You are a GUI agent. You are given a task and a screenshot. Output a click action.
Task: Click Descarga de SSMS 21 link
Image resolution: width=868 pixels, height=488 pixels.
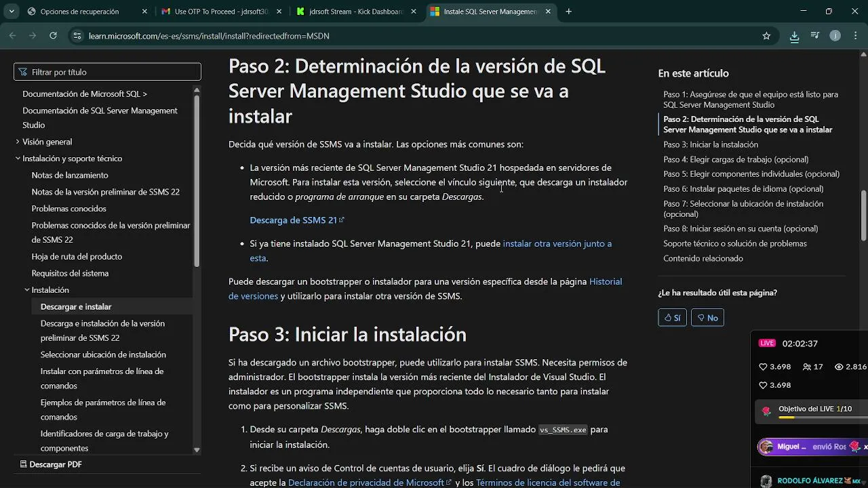(297, 220)
